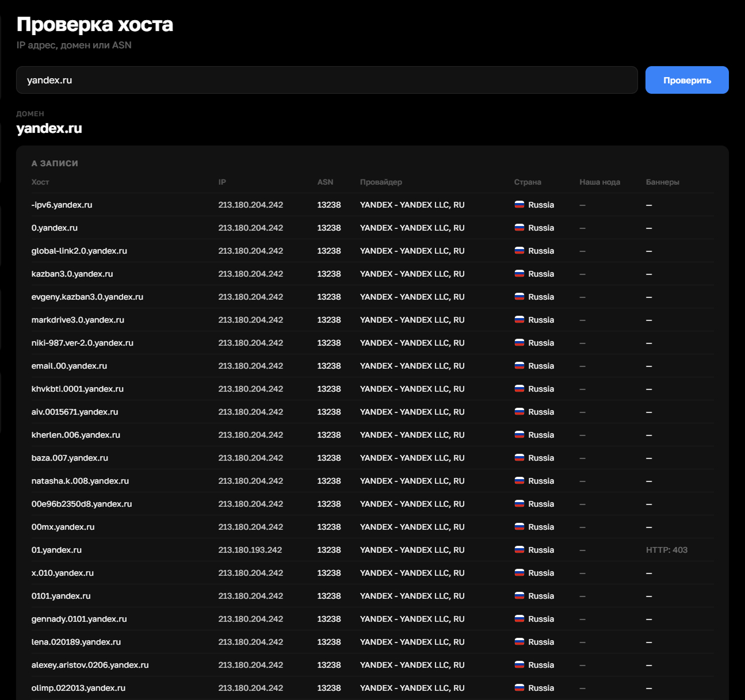Click the IP column header
The height and width of the screenshot is (700, 745).
point(222,182)
